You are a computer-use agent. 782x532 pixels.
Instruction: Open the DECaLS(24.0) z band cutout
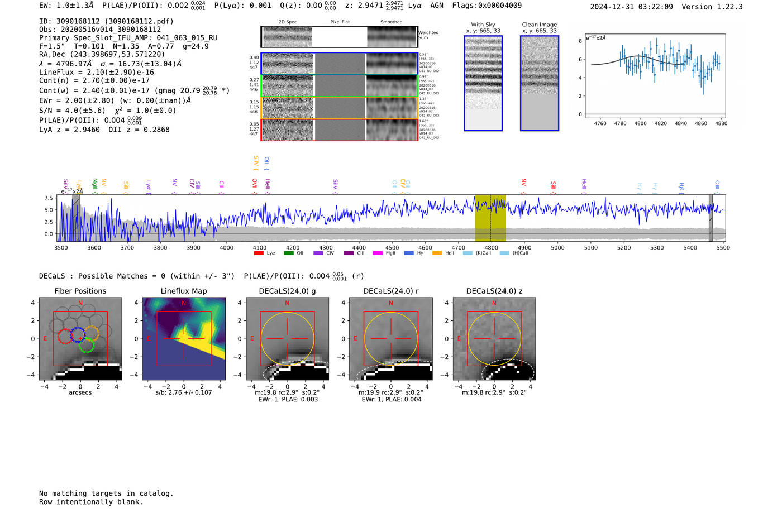(494, 339)
